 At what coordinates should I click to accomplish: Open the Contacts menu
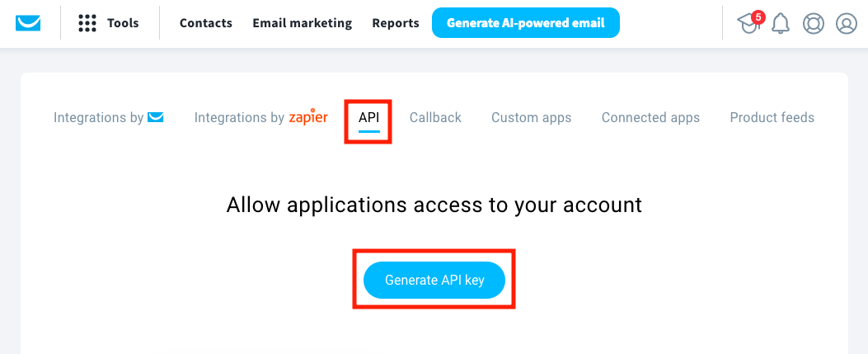click(206, 23)
